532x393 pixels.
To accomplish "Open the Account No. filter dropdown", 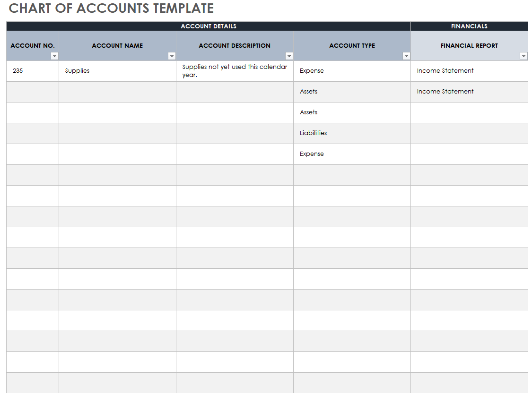I will (x=55, y=56).
